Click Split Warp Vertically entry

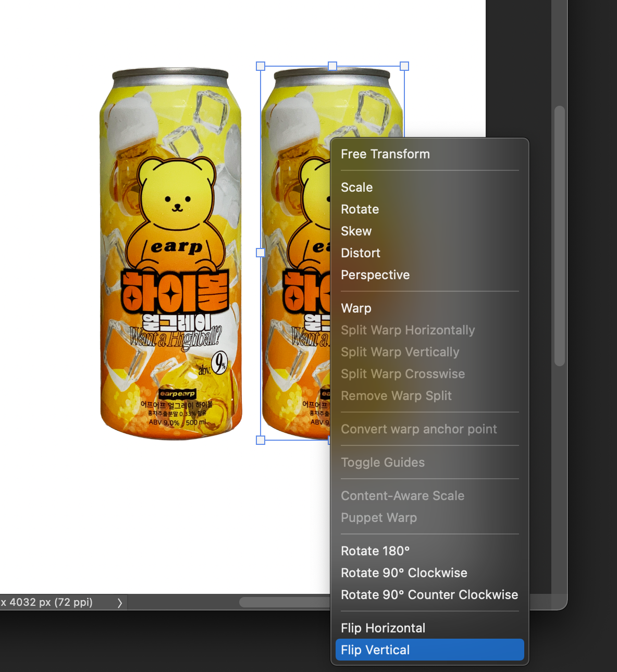click(x=429, y=352)
